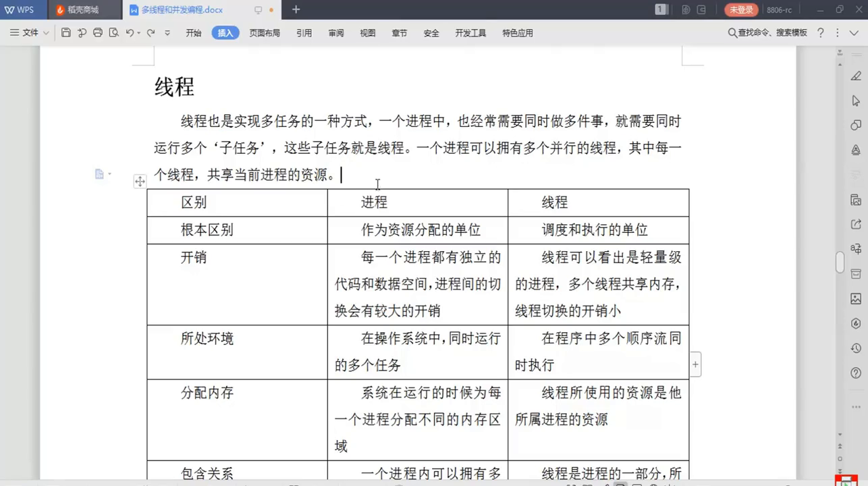Switch to the 引用 tab
Viewport: 868px width, 486px height.
tap(304, 33)
